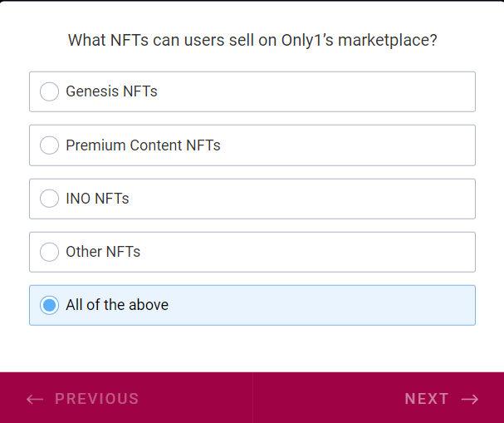
Task: Choose the INO NFTs radio circle
Action: pos(50,199)
